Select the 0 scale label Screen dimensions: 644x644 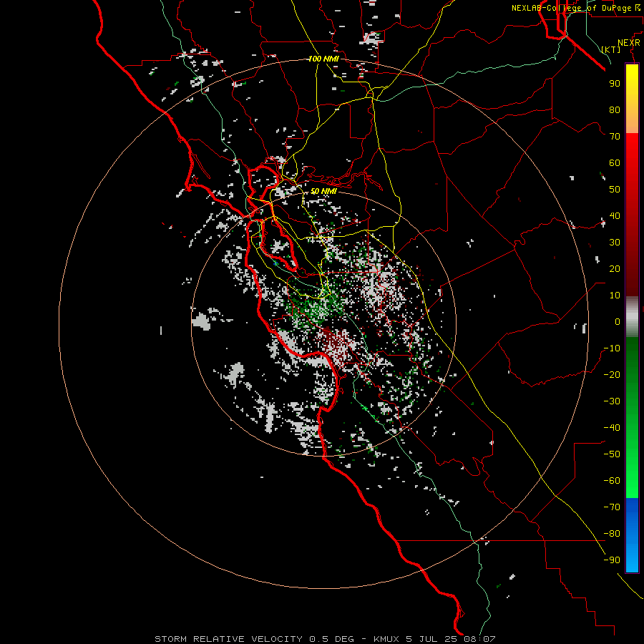(x=618, y=321)
